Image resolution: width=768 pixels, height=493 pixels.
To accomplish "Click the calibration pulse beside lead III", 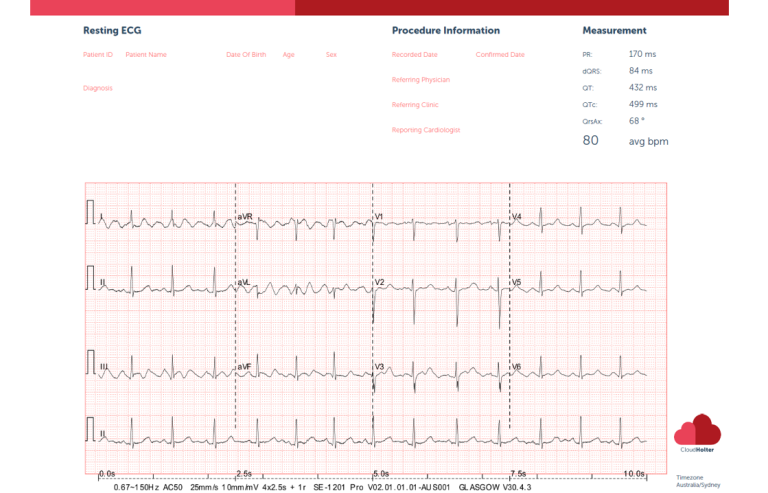I will 92,361.
